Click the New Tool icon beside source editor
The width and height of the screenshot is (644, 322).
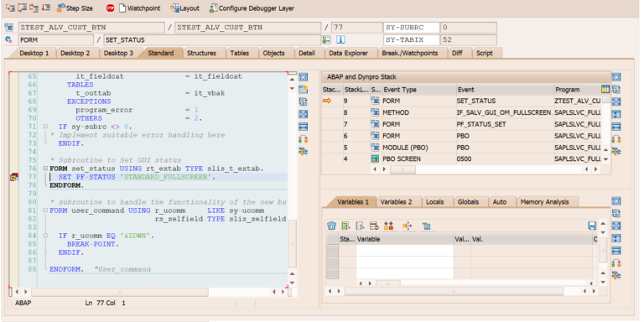tap(303, 89)
